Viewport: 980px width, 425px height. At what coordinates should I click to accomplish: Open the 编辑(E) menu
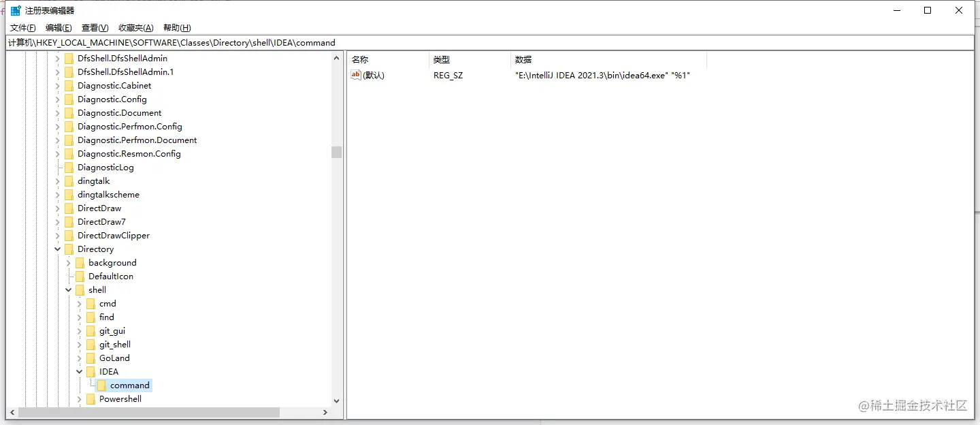pos(59,28)
